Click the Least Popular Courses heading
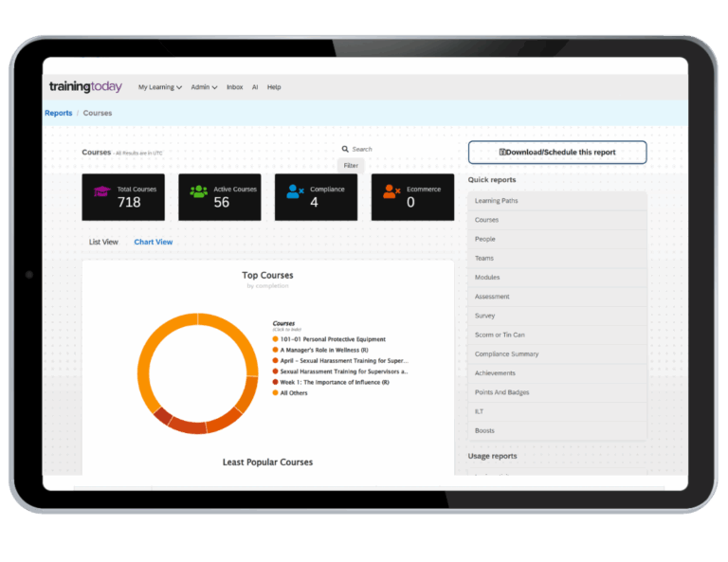The image size is (728, 562). pos(267,462)
